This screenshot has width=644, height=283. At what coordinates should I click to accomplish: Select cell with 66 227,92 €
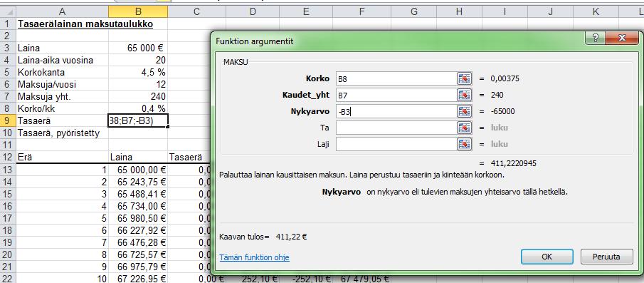[x=138, y=230]
